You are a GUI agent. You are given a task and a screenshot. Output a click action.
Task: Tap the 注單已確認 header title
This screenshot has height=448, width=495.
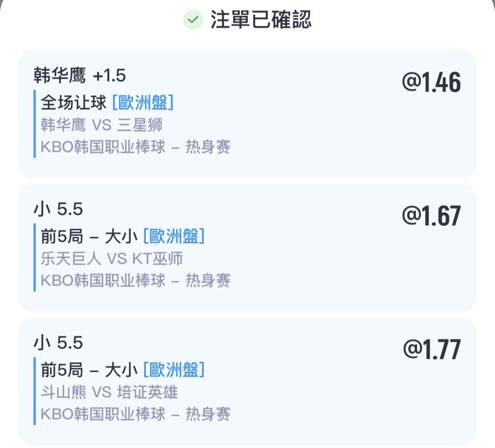[261, 21]
